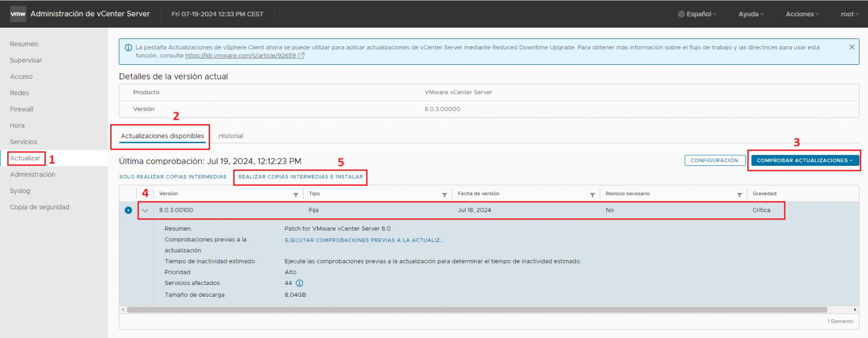Collapse the 8.0.3.00100 row details
Image resolution: width=868 pixels, height=338 pixels.
(x=145, y=210)
